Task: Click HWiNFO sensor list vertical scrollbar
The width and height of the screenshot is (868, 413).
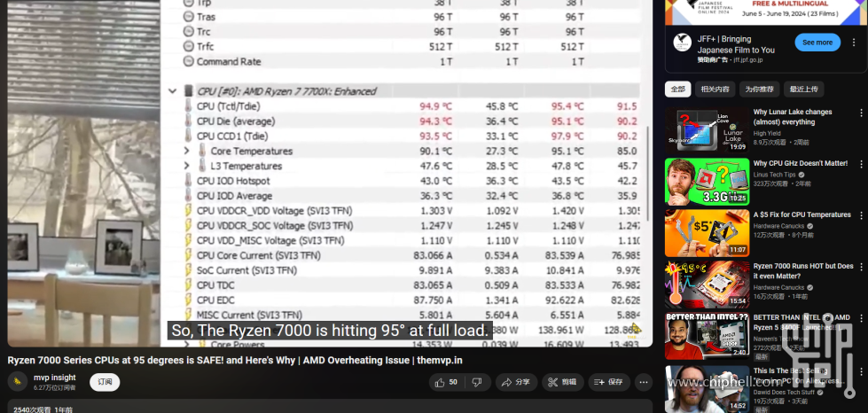Action: pos(648,172)
